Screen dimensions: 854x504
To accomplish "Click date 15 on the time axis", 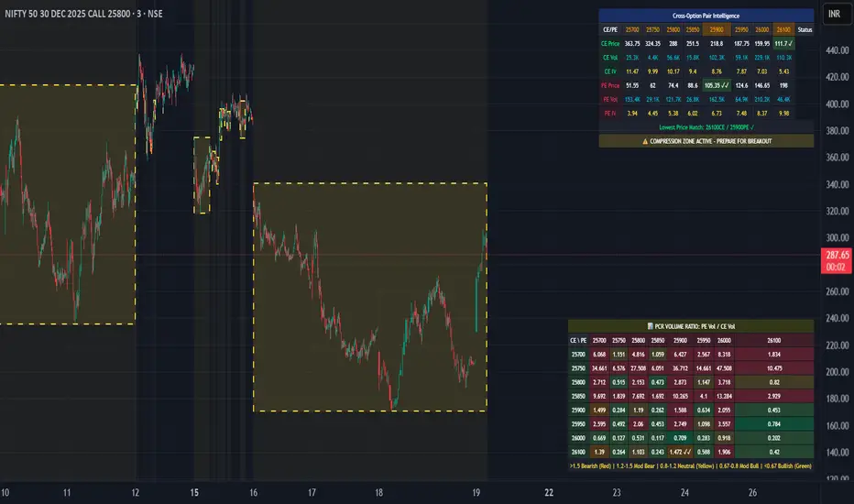I will tap(194, 493).
